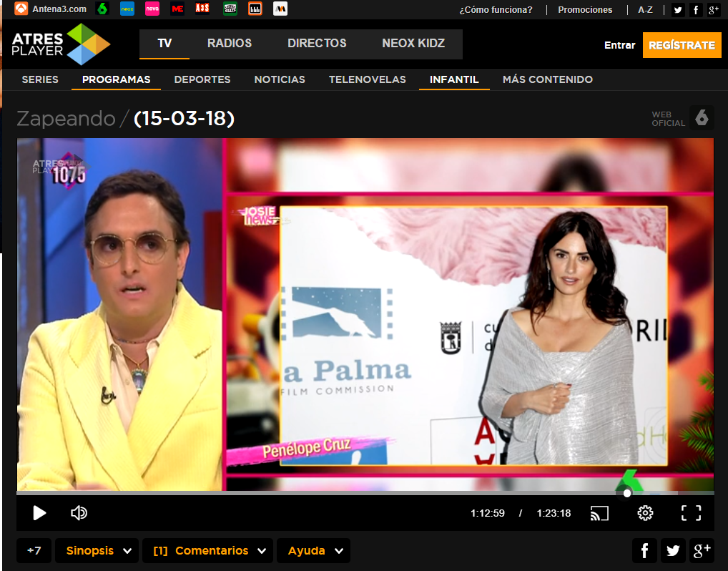Expand the Sinopsis dropdown
This screenshot has width=728, height=571.
click(97, 550)
